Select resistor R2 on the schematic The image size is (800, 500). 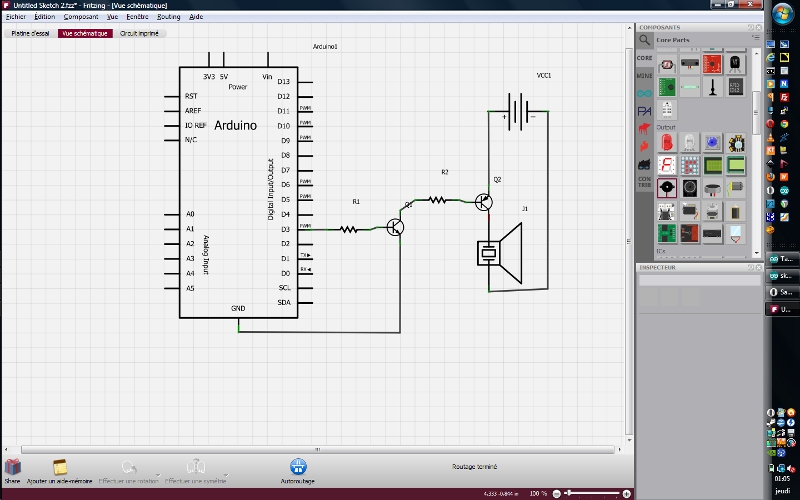tap(437, 200)
